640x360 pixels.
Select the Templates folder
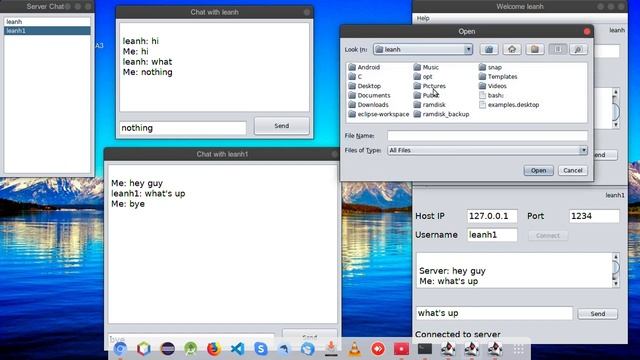coord(498,76)
